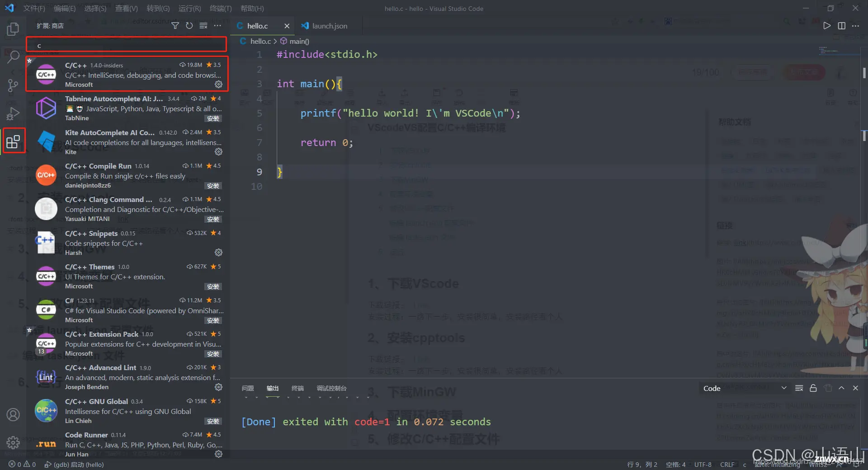Install the C/C++ Themes extension
868x470 pixels.
pyautogui.click(x=213, y=287)
